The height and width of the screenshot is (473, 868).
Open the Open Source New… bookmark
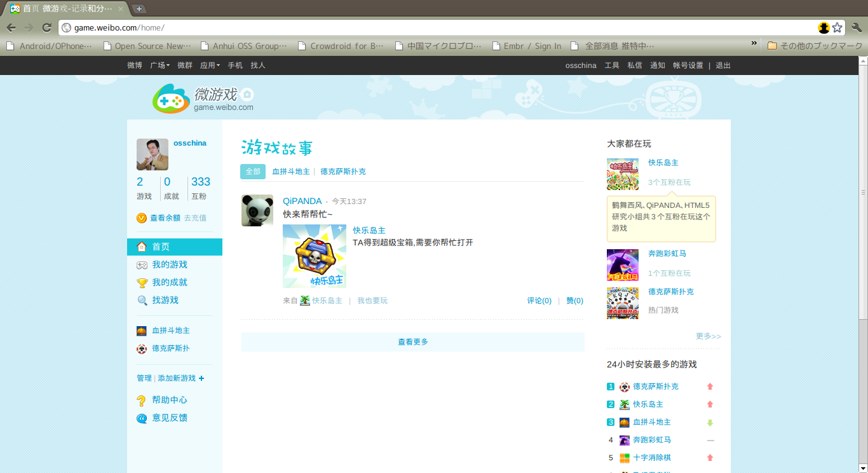[147, 46]
